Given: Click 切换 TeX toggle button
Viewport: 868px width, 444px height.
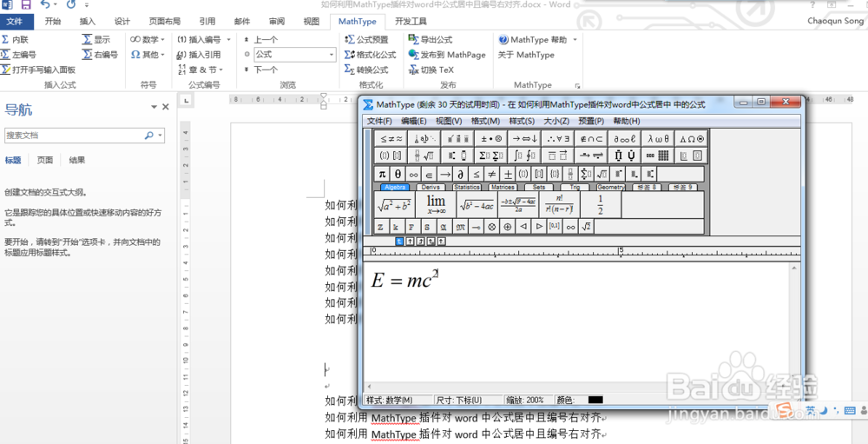Looking at the screenshot, I should pyautogui.click(x=431, y=70).
